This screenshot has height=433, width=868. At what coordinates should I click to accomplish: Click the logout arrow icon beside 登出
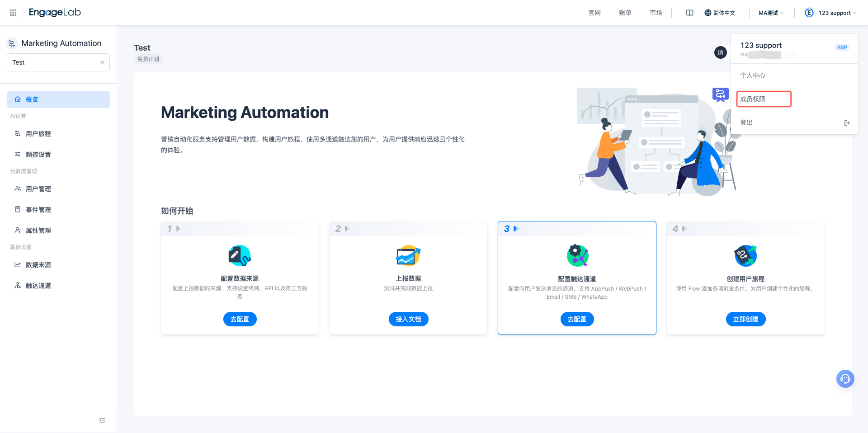pyautogui.click(x=847, y=123)
